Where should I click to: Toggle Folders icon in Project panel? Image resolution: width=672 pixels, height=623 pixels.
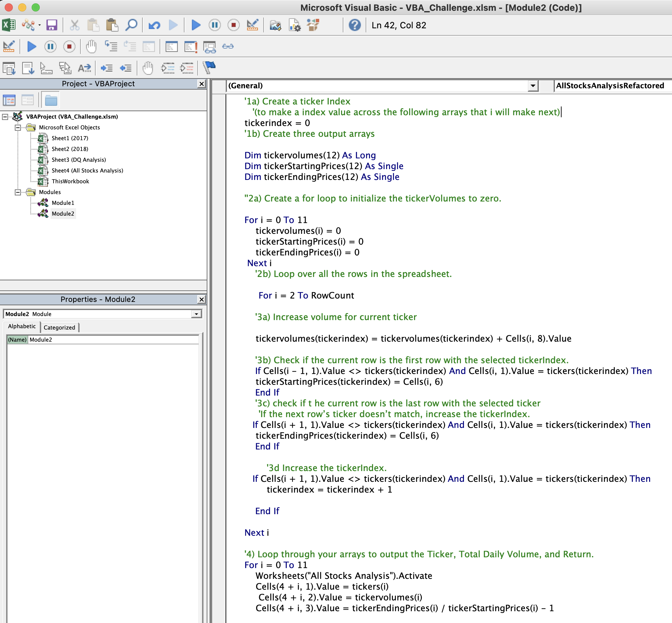(x=51, y=100)
